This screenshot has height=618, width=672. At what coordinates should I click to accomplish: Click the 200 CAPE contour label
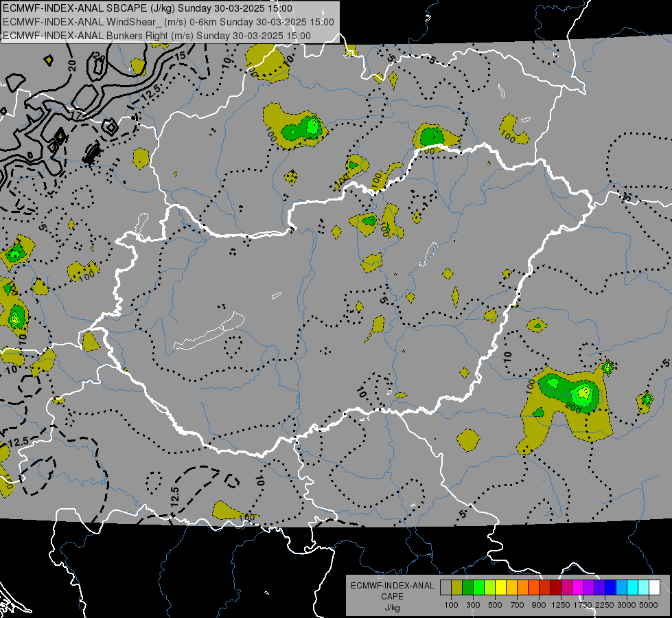573,407
